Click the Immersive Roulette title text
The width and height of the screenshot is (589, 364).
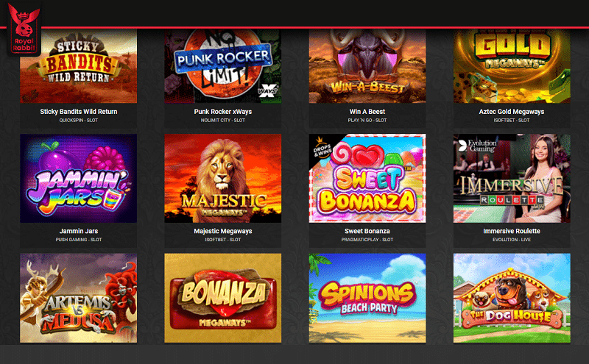pos(512,231)
